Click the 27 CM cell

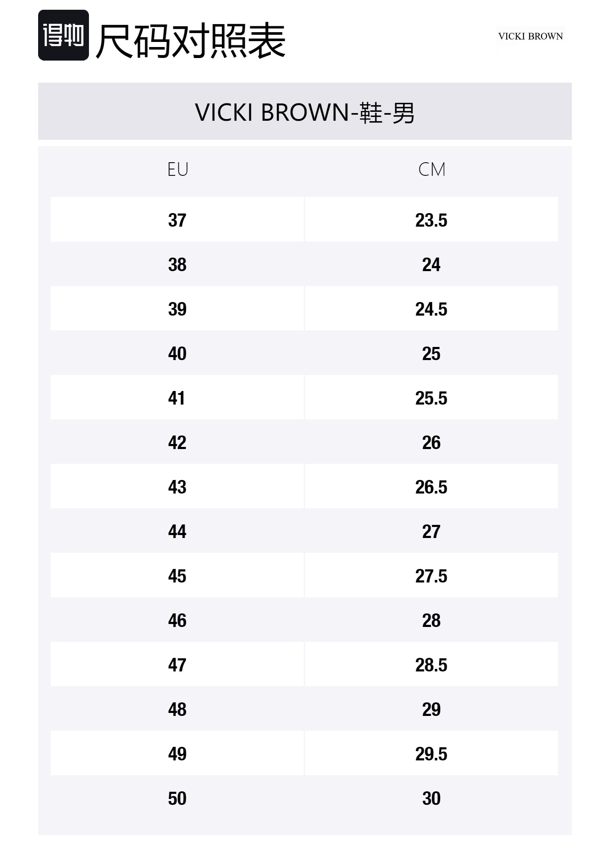[x=431, y=532]
